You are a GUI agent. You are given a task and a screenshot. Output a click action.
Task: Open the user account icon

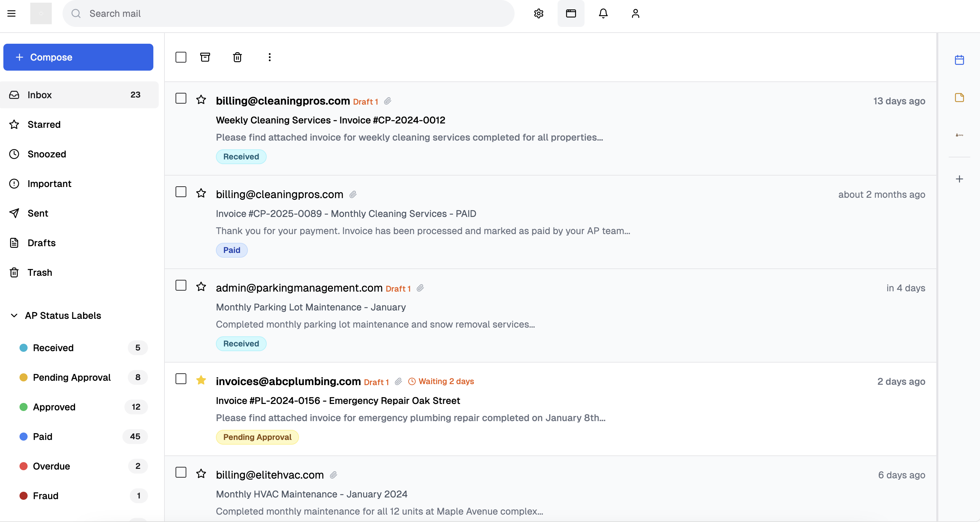[x=635, y=13]
